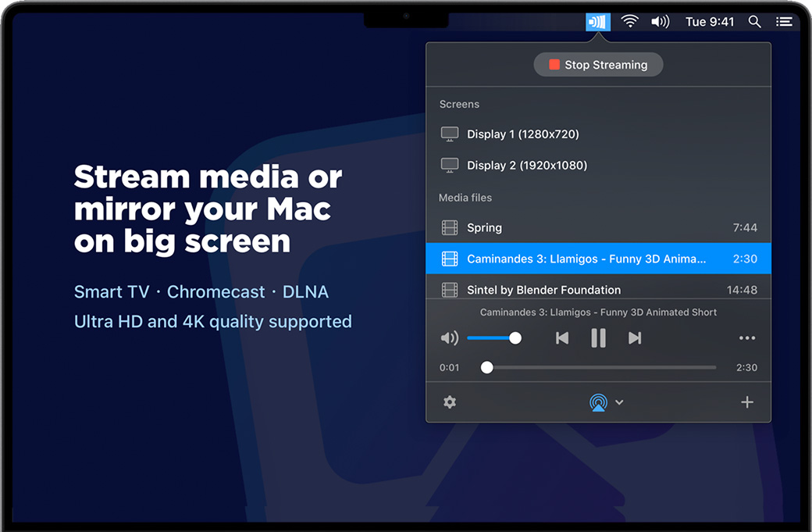Viewport: 812px width, 532px height.
Task: Click the volume slider knob
Action: click(515, 338)
